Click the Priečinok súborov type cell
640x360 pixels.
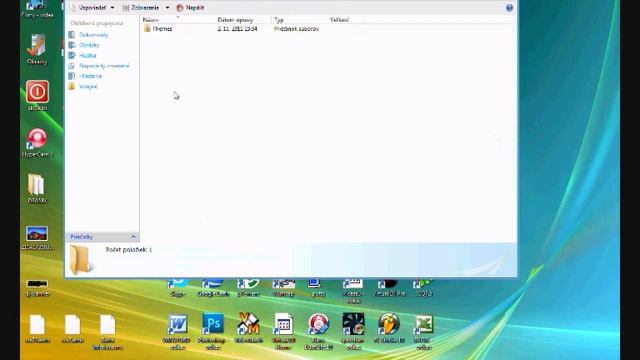point(296,29)
